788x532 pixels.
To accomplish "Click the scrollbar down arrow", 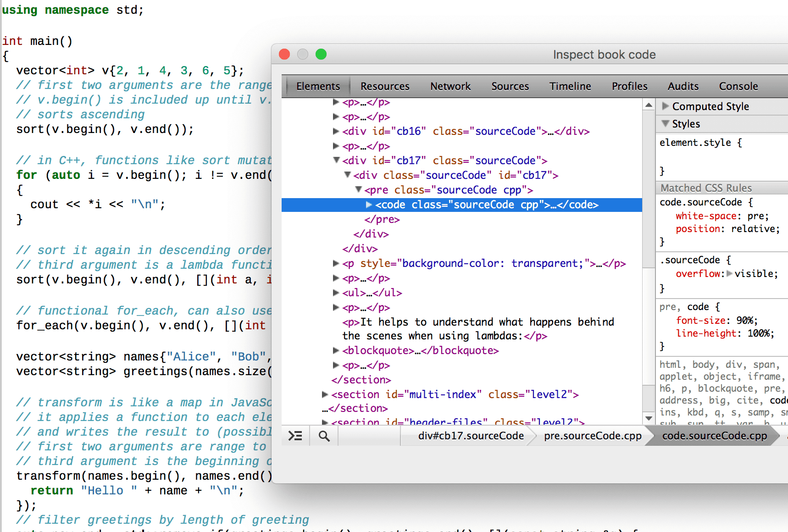I will pos(649,418).
